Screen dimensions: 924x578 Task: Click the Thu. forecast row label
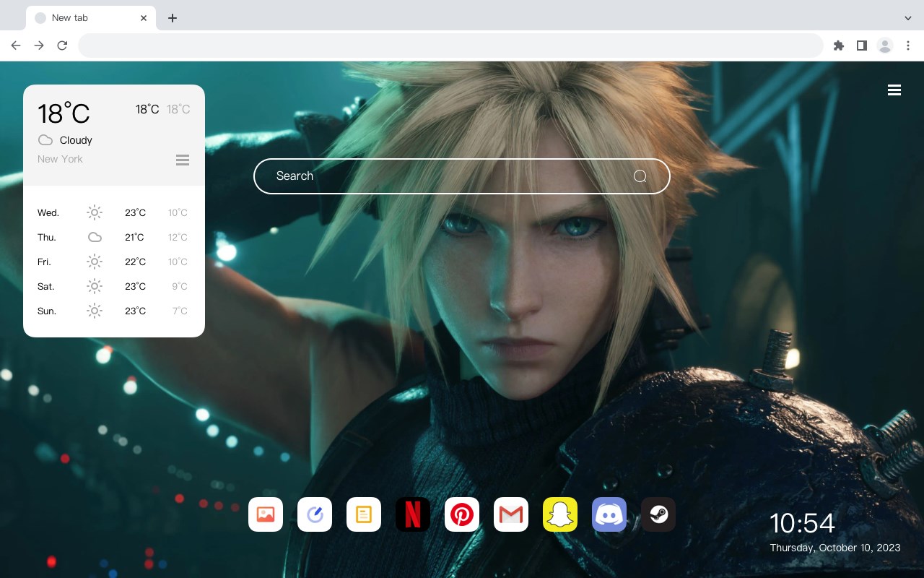pos(47,238)
